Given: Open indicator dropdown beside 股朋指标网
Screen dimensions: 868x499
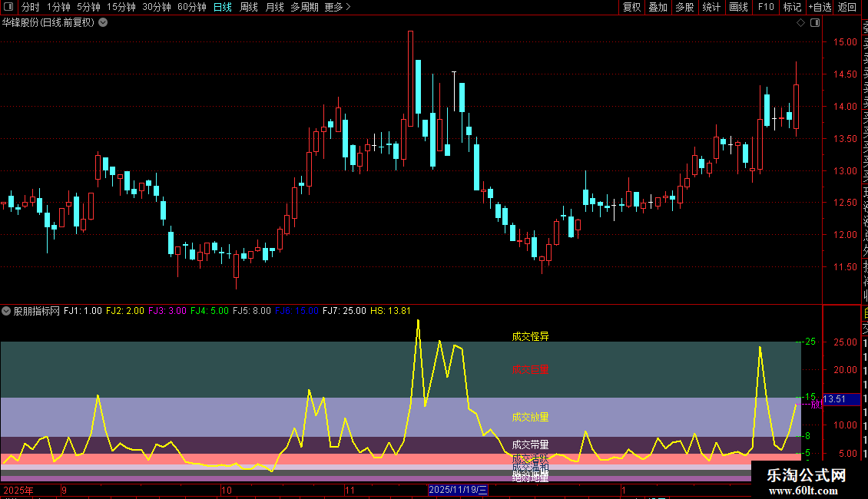Looking at the screenshot, I should [x=6, y=311].
